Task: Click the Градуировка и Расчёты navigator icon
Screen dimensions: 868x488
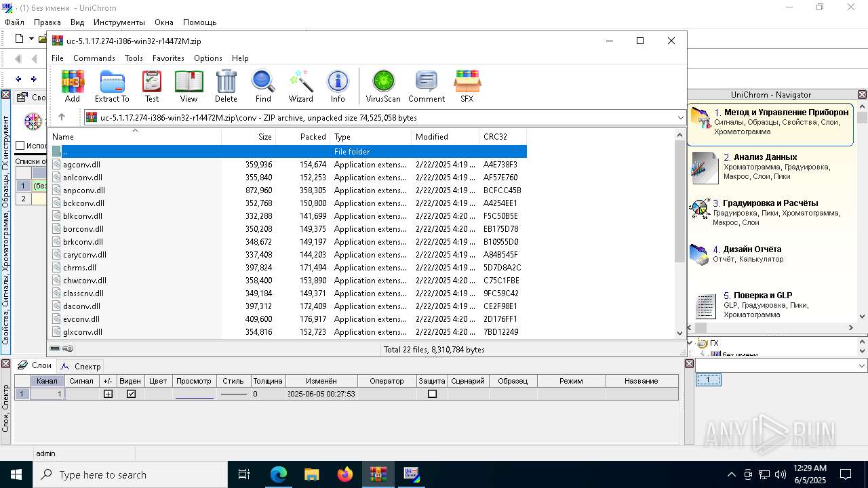Action: pyautogui.click(x=700, y=209)
